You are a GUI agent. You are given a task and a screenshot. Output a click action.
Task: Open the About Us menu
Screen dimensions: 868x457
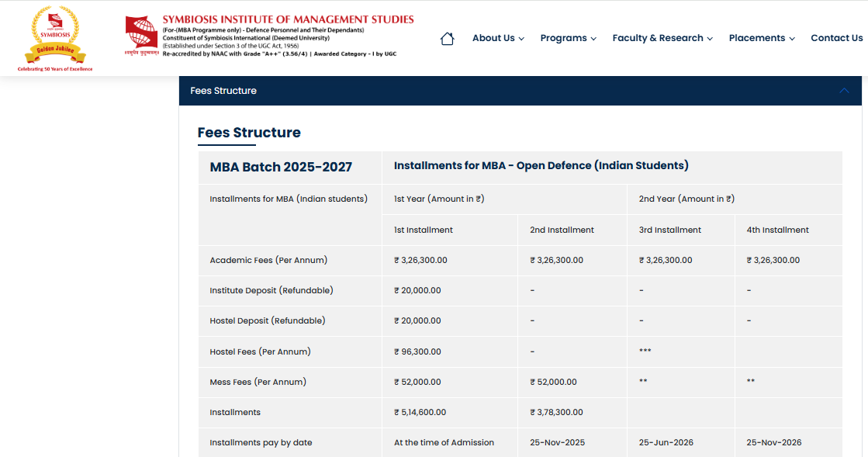click(494, 38)
